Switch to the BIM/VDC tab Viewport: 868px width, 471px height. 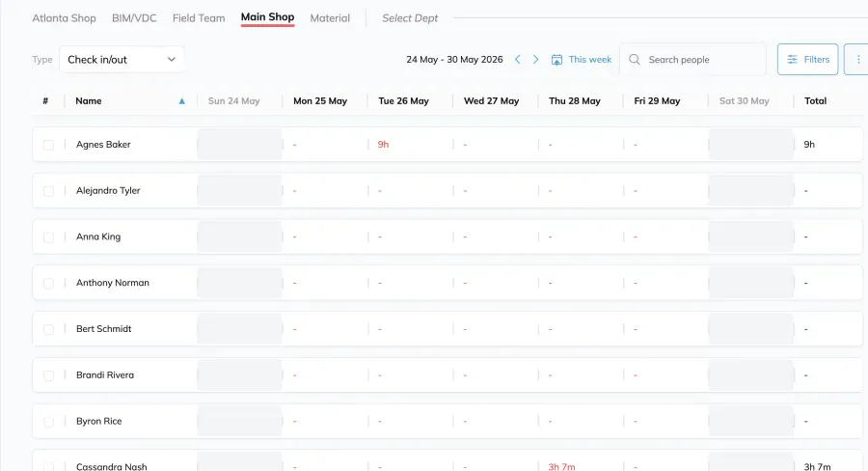134,18
